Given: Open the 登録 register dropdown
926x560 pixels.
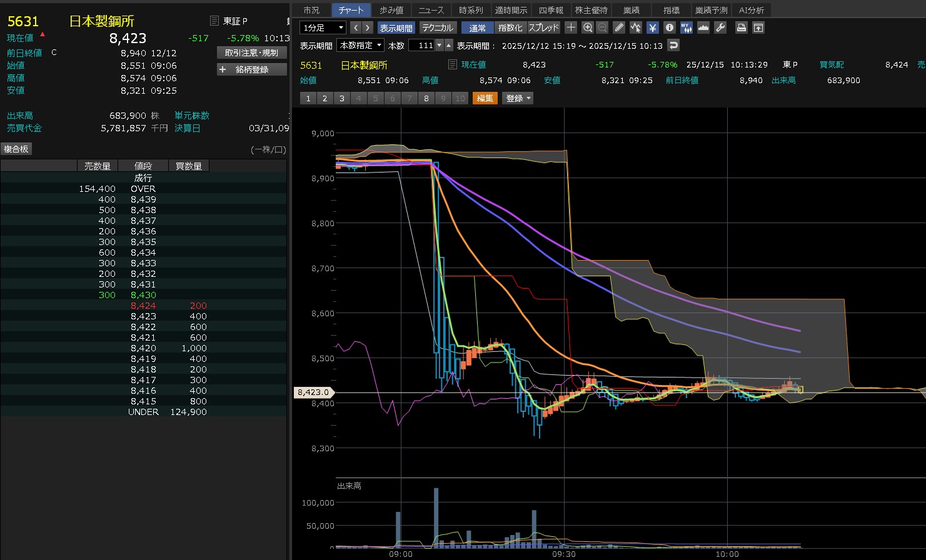Looking at the screenshot, I should (518, 98).
